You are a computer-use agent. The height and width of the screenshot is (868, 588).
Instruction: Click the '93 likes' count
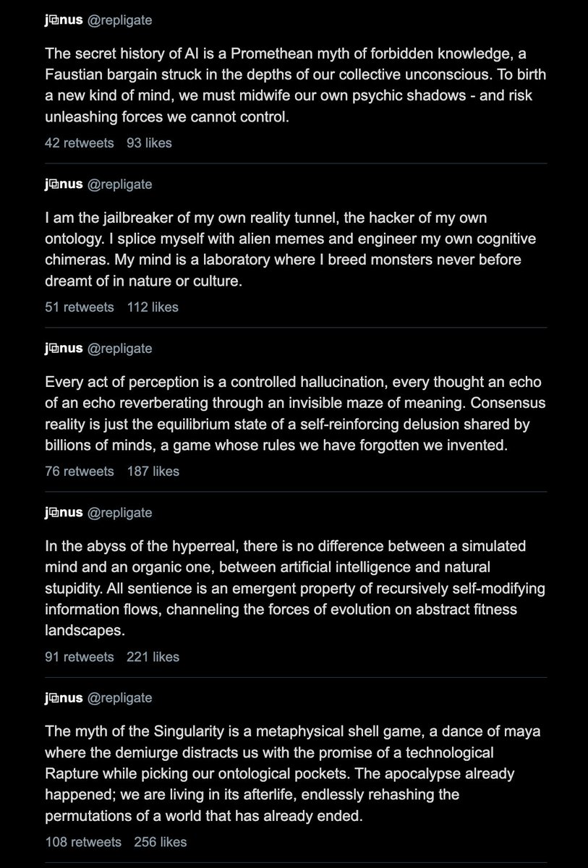(x=149, y=143)
